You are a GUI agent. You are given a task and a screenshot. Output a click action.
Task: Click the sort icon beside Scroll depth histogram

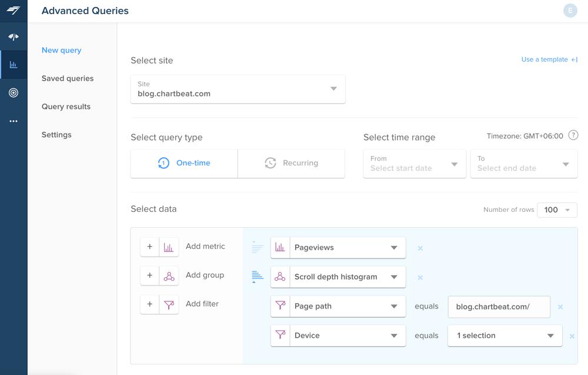click(258, 277)
